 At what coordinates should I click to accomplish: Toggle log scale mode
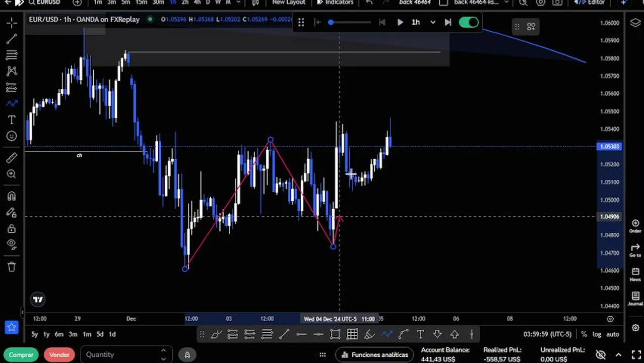click(597, 334)
